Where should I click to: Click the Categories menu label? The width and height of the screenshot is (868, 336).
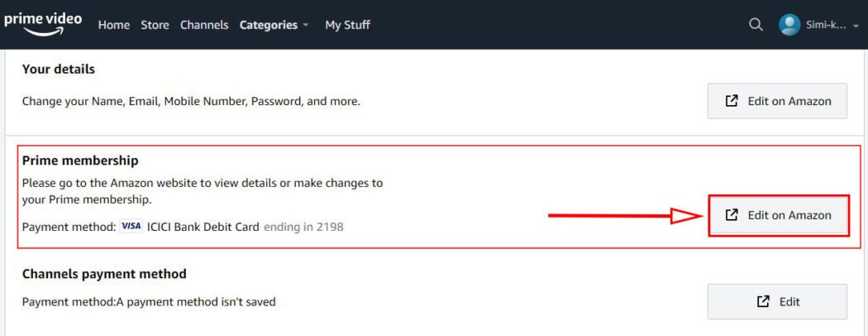pos(268,25)
